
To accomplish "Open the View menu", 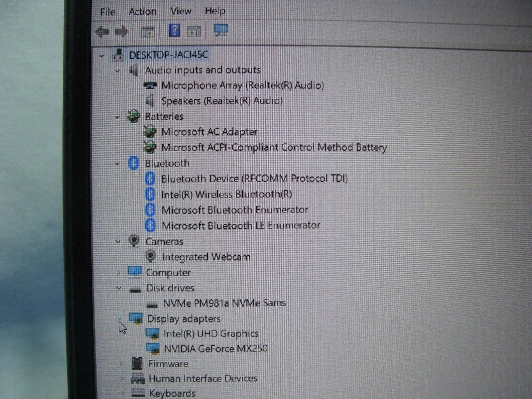I will click(x=181, y=11).
